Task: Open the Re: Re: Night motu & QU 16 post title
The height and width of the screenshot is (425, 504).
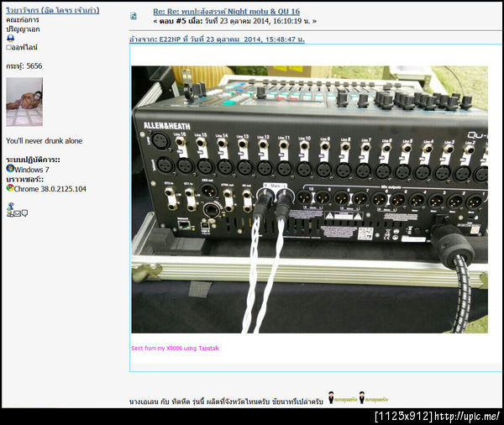Action: [226, 12]
